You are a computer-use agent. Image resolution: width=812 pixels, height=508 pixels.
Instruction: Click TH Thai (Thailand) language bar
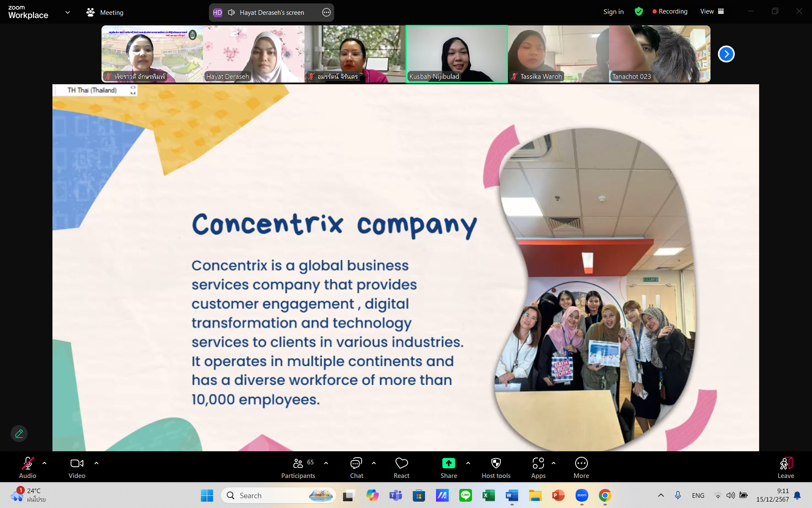click(x=92, y=90)
